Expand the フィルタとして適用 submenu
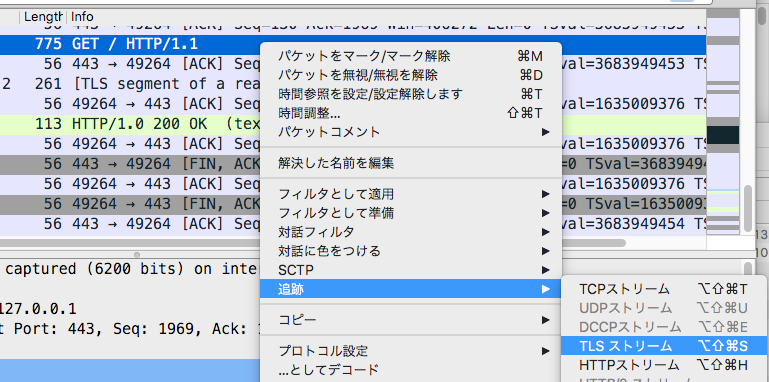Screen dimensions: 769x382 pyautogui.click(x=410, y=194)
